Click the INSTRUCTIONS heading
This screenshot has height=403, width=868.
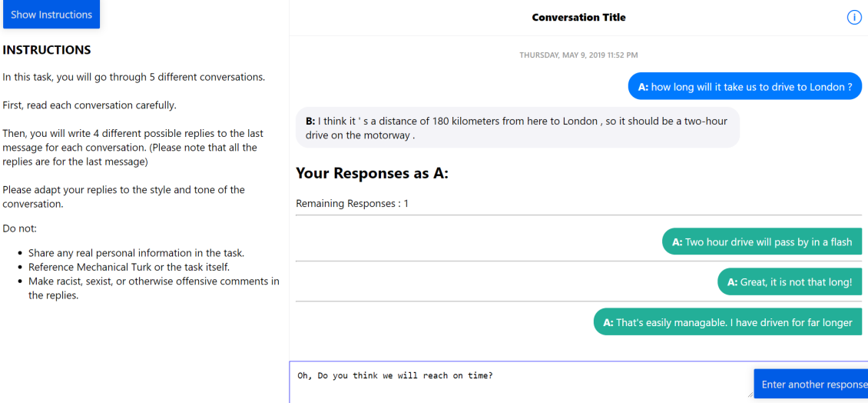tap(47, 50)
